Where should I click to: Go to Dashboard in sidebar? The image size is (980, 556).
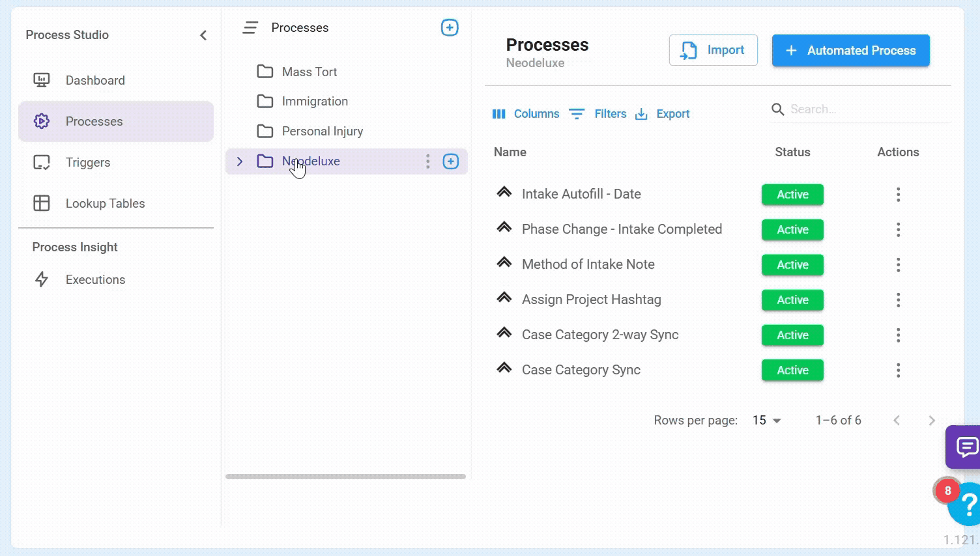(95, 81)
